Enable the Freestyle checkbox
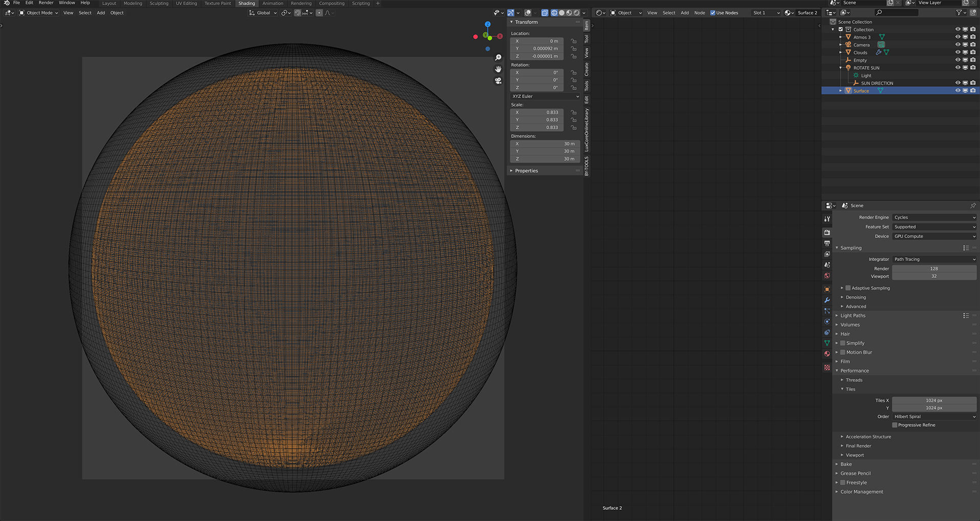The image size is (980, 521). click(843, 483)
